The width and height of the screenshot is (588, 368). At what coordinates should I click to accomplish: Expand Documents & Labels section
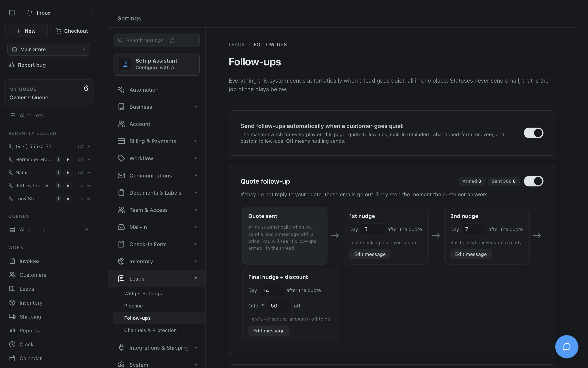[x=195, y=193]
